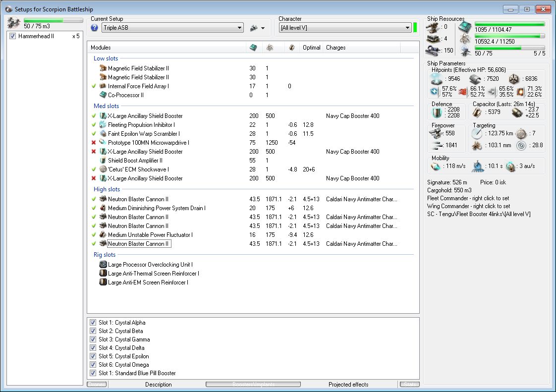Click the CPU column header icon

click(x=253, y=48)
